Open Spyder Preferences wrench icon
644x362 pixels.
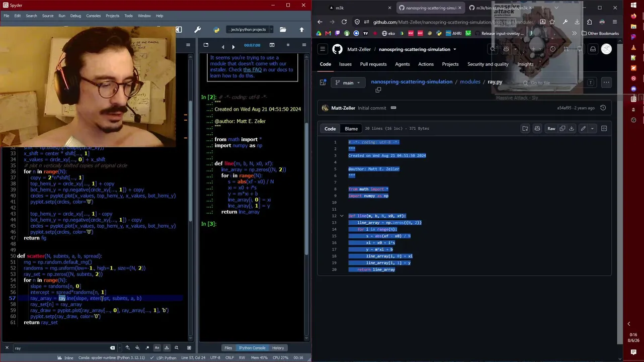[197, 30]
